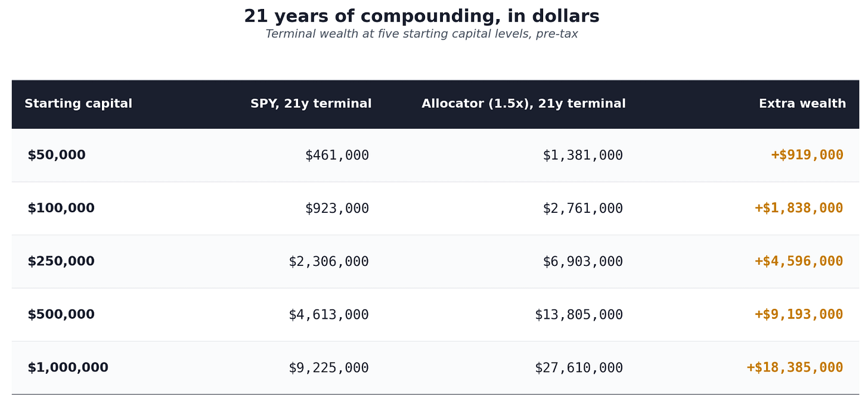
Task: Click the Extra wealth column header
Action: pyautogui.click(x=802, y=104)
